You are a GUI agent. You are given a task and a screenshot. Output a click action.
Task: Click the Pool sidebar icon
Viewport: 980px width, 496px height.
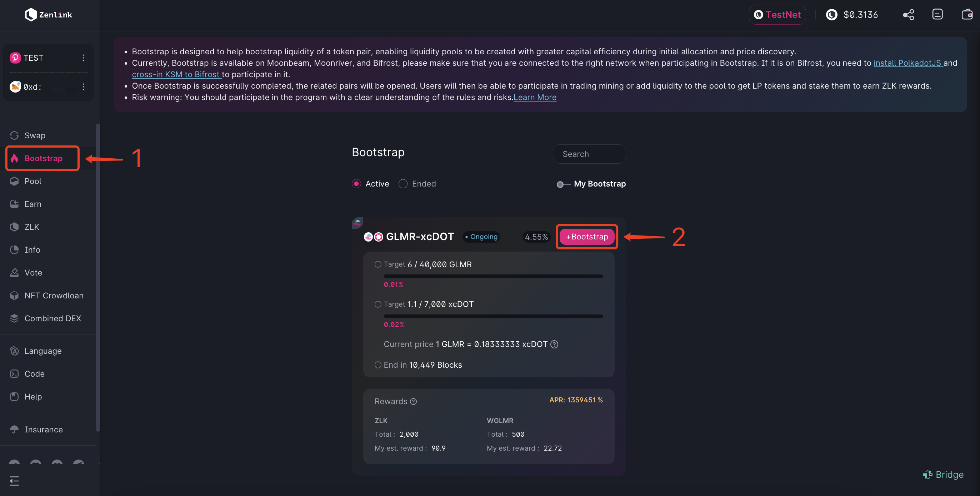click(x=14, y=181)
